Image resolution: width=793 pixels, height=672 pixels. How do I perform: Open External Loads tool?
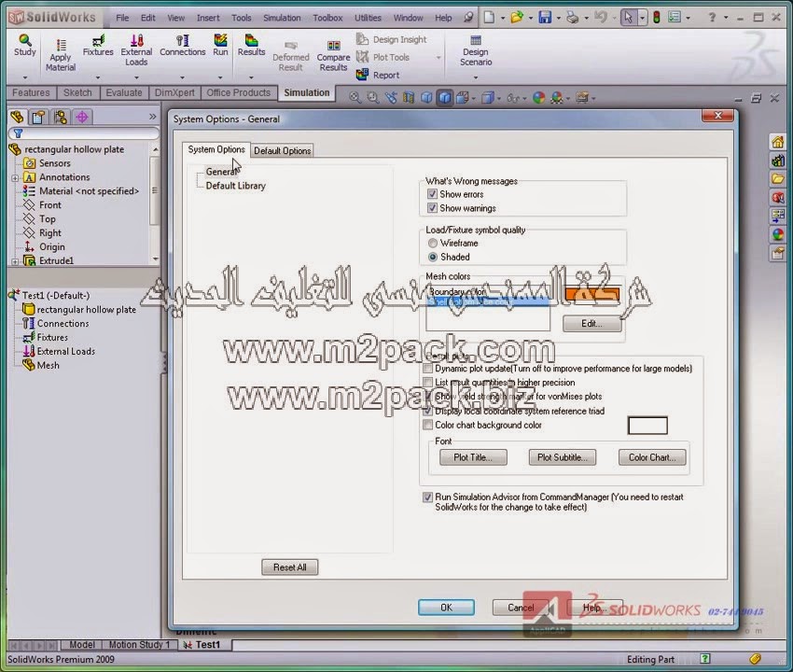point(136,50)
